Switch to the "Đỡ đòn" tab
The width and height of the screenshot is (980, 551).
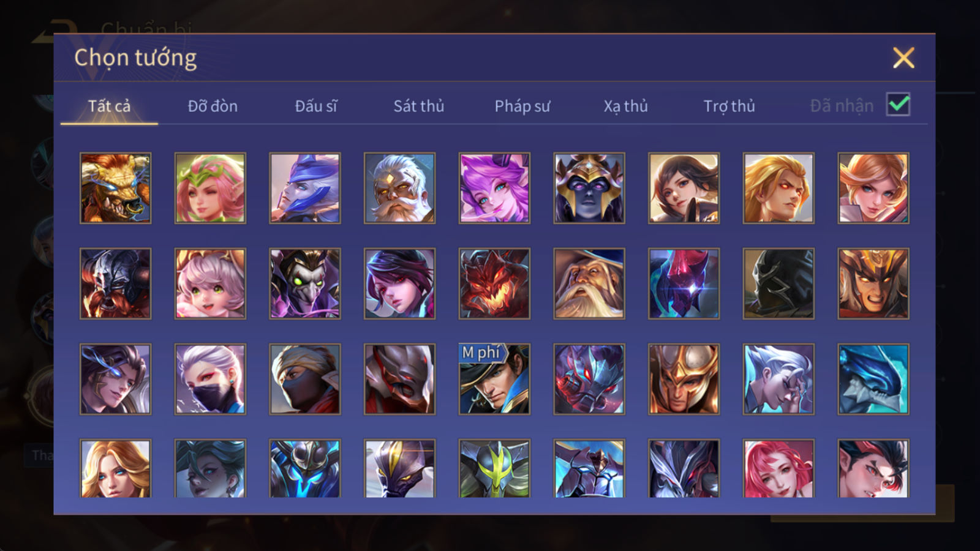click(213, 106)
